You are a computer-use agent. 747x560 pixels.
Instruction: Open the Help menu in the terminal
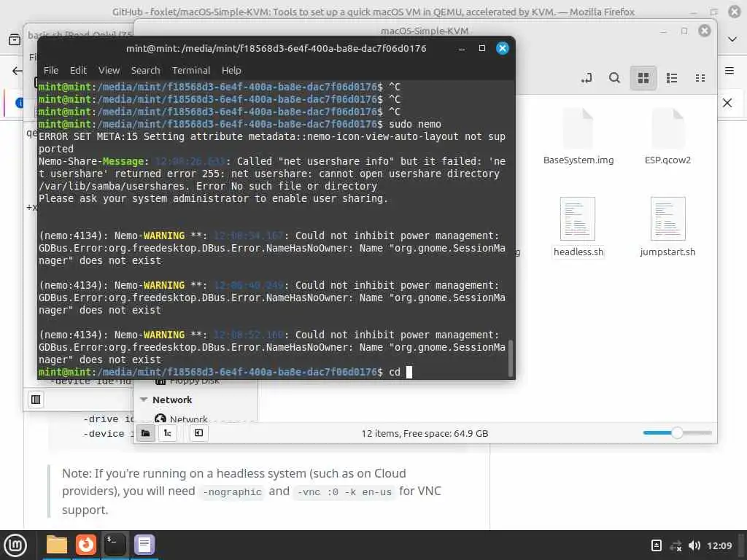coord(231,71)
